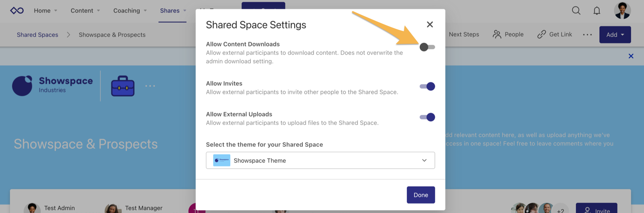Turn off Allow Invites toggle
This screenshot has height=213, width=644.
pos(427,86)
